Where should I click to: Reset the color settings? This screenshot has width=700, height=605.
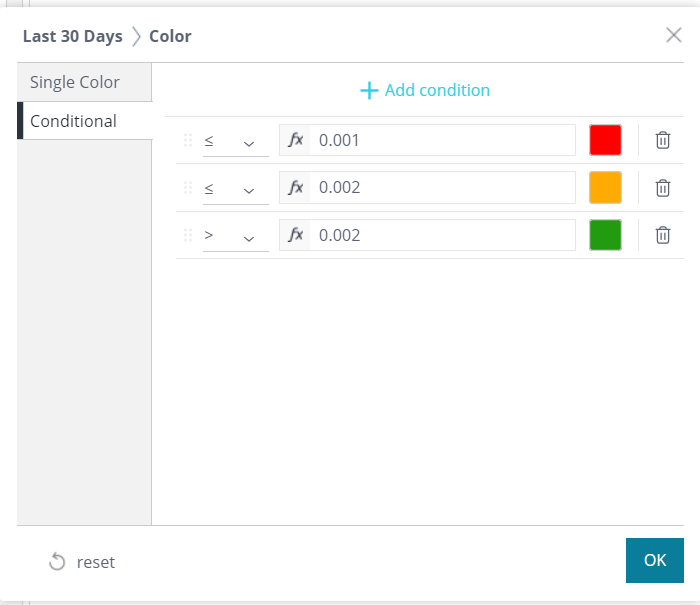point(82,562)
